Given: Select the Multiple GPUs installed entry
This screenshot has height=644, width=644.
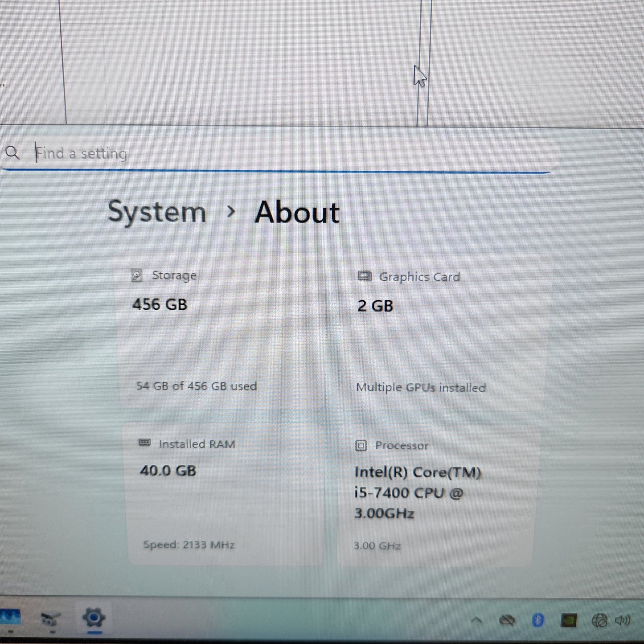Looking at the screenshot, I should click(x=421, y=388).
